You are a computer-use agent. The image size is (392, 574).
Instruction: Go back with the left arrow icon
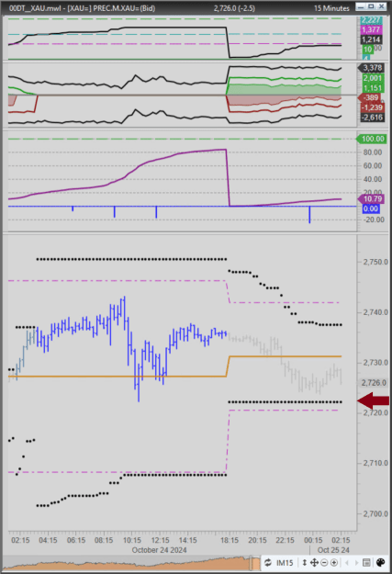(x=346, y=562)
